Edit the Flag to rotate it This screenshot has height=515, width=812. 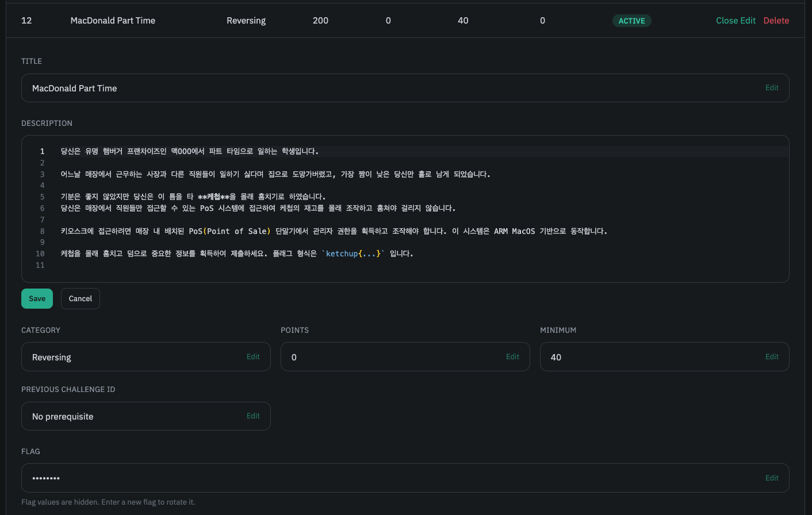772,478
